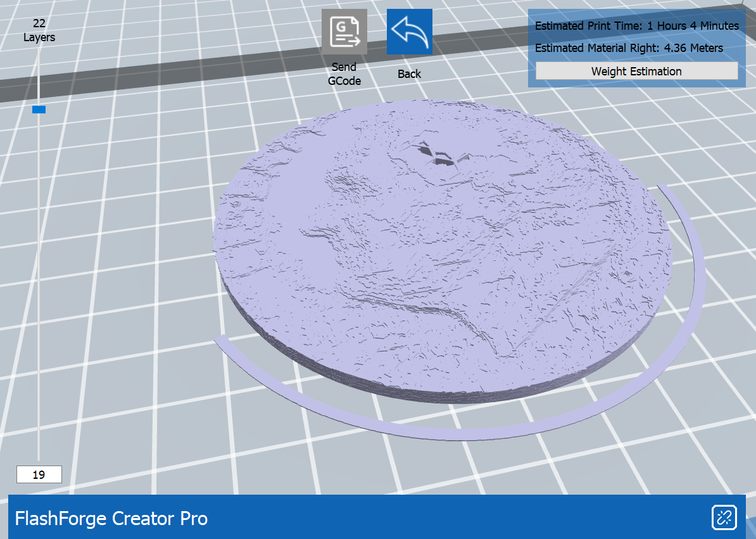Click the Send GCode file icon
756x539 pixels.
pos(344,32)
